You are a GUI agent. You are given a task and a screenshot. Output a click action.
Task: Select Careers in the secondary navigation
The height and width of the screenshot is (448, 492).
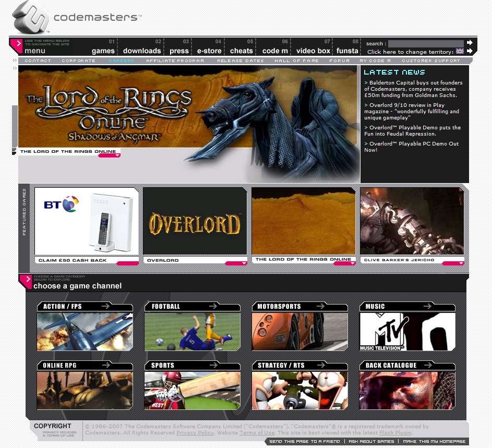coord(121,61)
